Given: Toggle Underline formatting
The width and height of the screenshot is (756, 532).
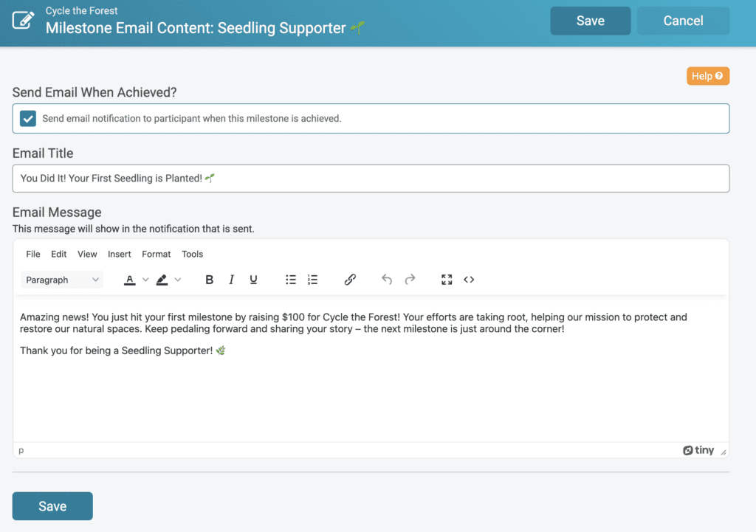Looking at the screenshot, I should [x=253, y=280].
